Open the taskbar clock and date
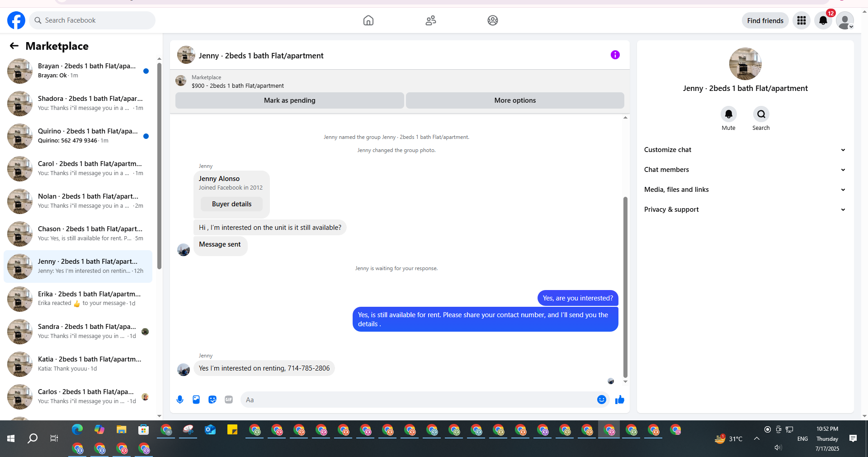This screenshot has width=868, height=457. tap(827, 438)
